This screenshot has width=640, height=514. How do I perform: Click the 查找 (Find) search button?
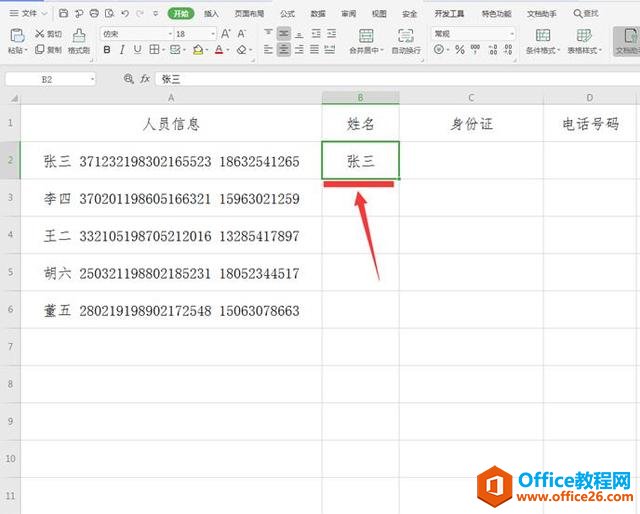click(x=586, y=13)
